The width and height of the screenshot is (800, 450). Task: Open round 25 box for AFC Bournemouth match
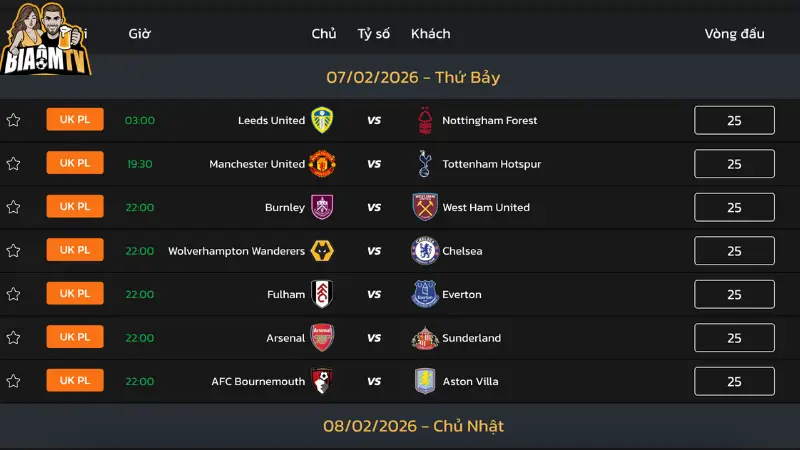[x=734, y=381]
